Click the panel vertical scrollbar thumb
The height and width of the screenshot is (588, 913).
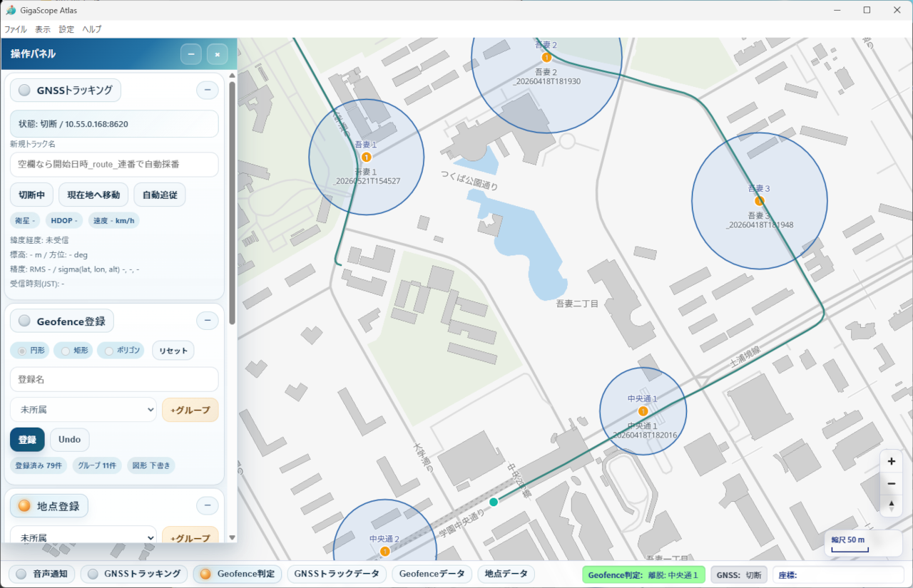(232, 203)
